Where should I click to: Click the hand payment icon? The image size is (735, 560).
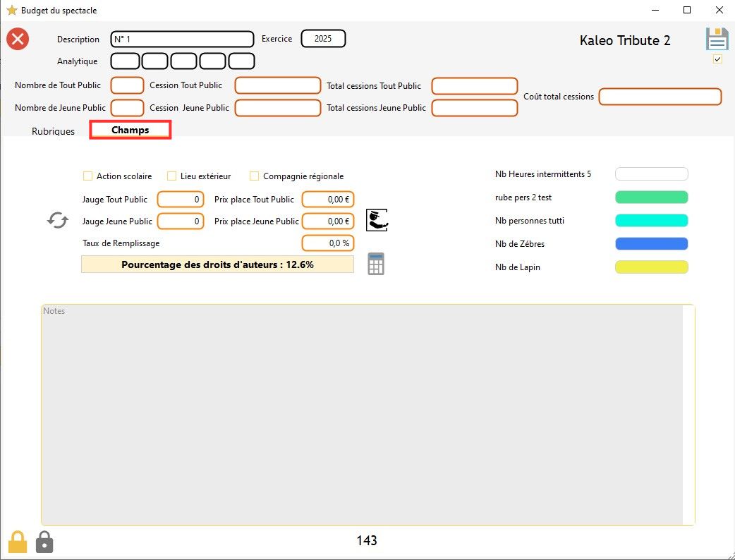pos(377,220)
